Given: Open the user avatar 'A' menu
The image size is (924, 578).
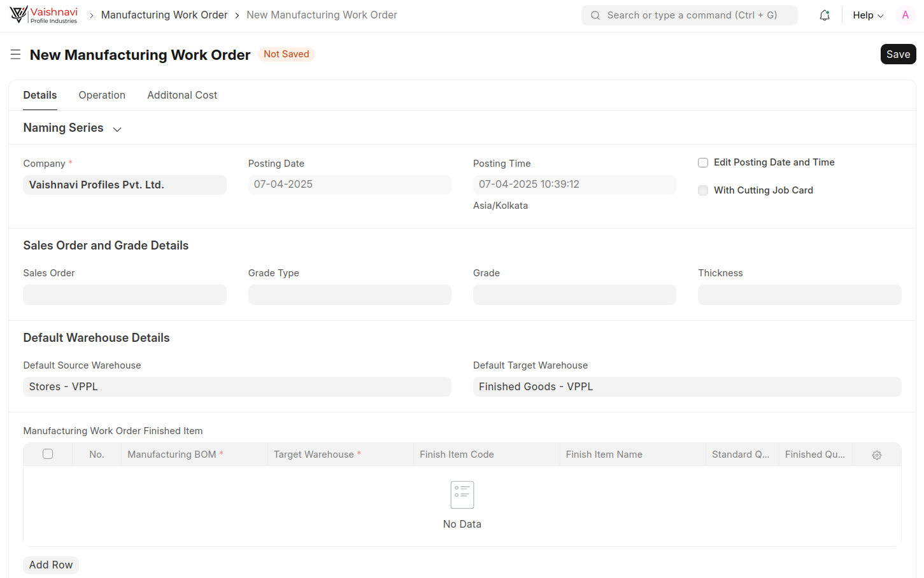Looking at the screenshot, I should pos(906,15).
